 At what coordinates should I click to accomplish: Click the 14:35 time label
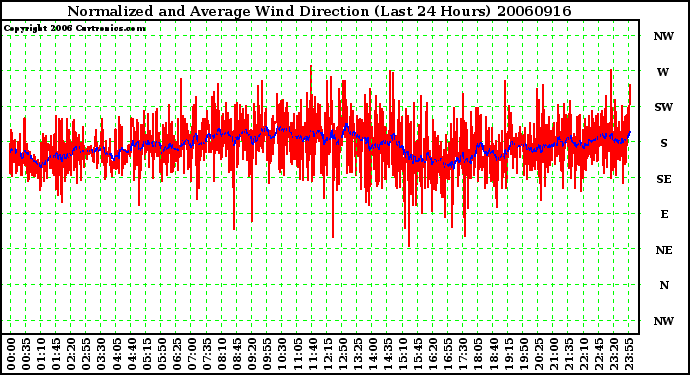click(388, 354)
